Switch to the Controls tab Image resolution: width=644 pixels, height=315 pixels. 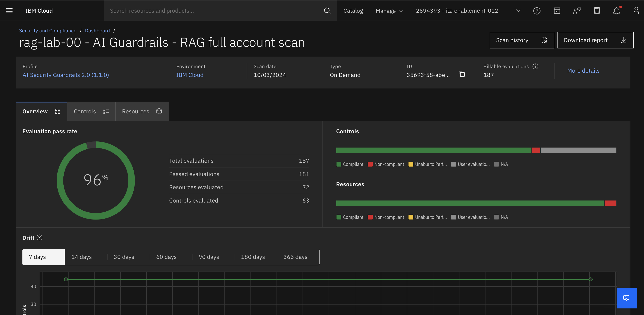[x=91, y=111]
